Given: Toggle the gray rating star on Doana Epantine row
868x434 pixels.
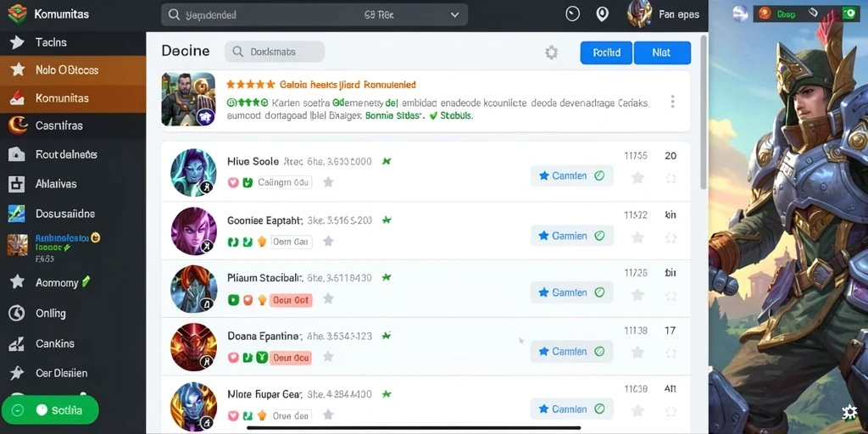Looking at the screenshot, I should point(637,352).
